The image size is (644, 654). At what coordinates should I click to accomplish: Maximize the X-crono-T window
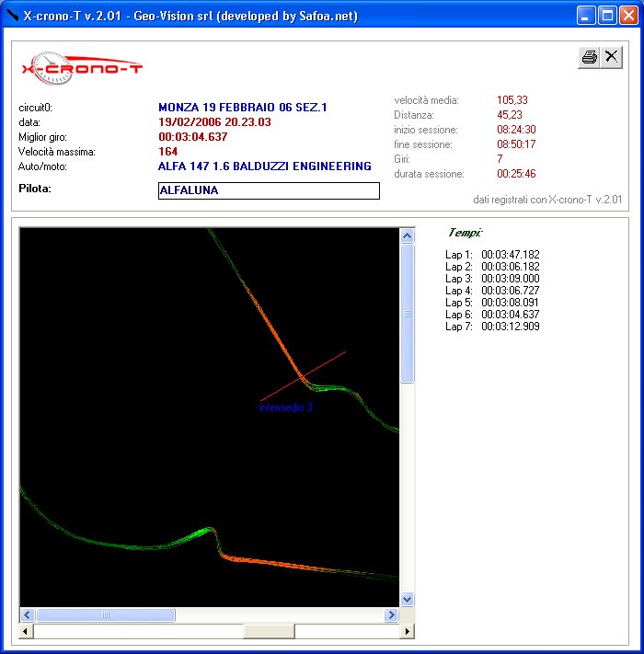coord(607,16)
